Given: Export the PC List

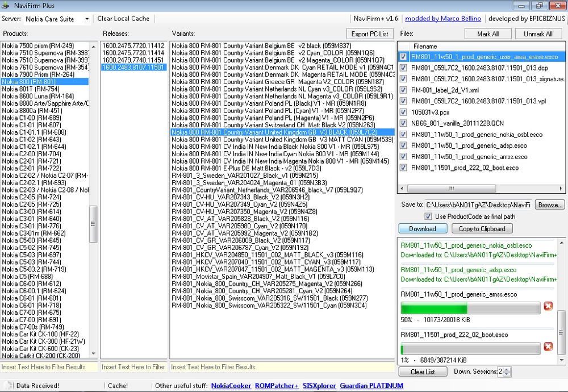Looking at the screenshot, I should coord(370,34).
